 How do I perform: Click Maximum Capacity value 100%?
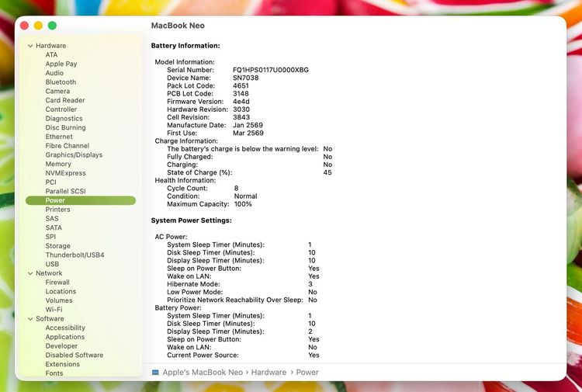click(x=243, y=204)
